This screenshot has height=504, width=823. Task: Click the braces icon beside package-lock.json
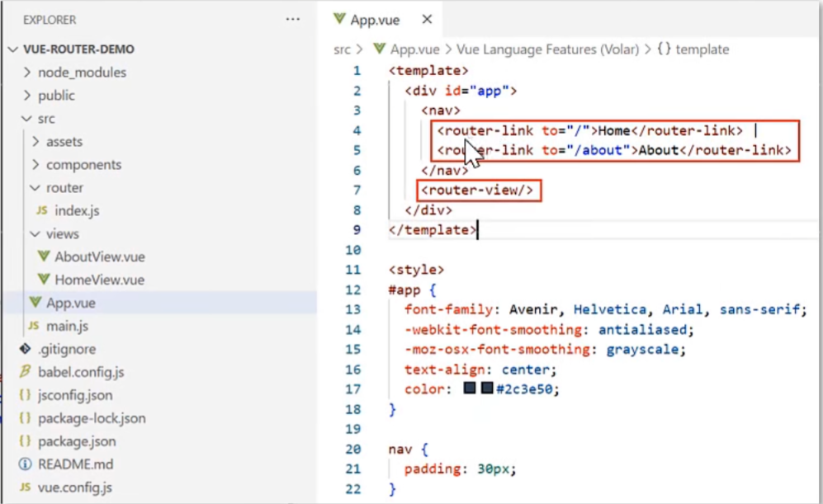click(25, 417)
